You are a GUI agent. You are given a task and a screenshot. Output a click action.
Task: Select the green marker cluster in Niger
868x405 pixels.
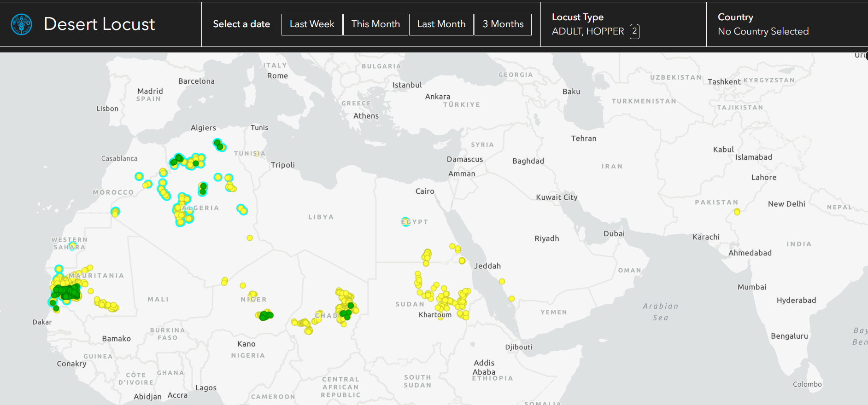tap(264, 316)
